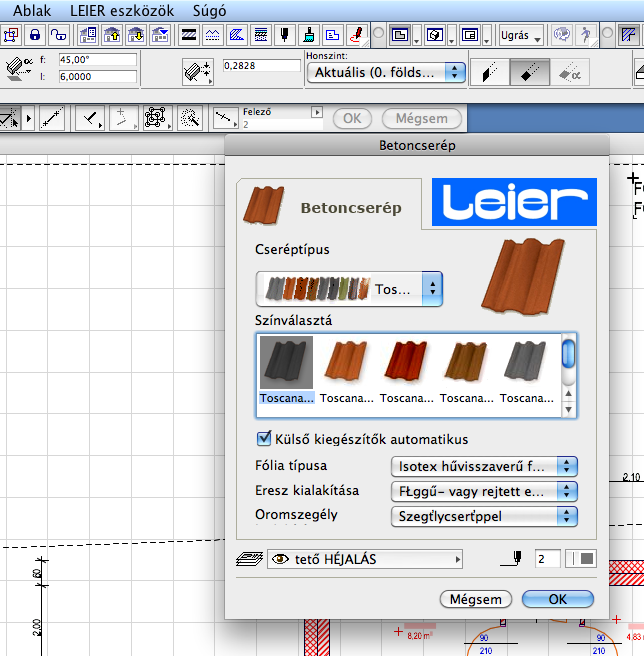Click the arrow selection tool icon
Viewport: 644px width, 656px height.
click(x=9, y=118)
